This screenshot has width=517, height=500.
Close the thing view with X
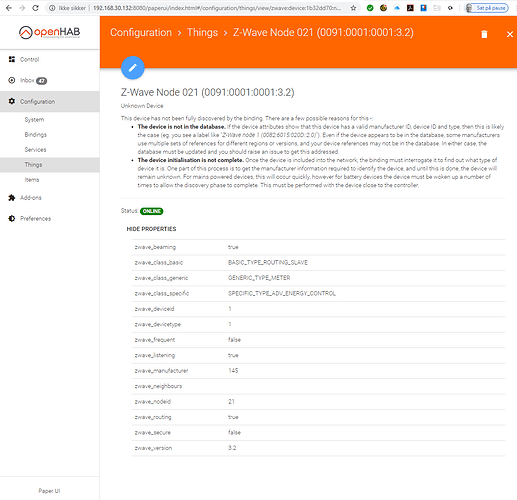point(510,34)
